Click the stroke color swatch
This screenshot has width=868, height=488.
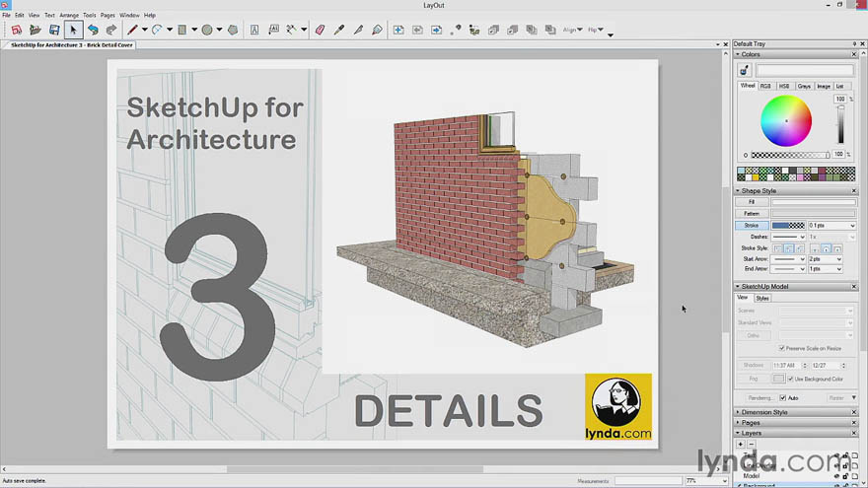tap(788, 226)
